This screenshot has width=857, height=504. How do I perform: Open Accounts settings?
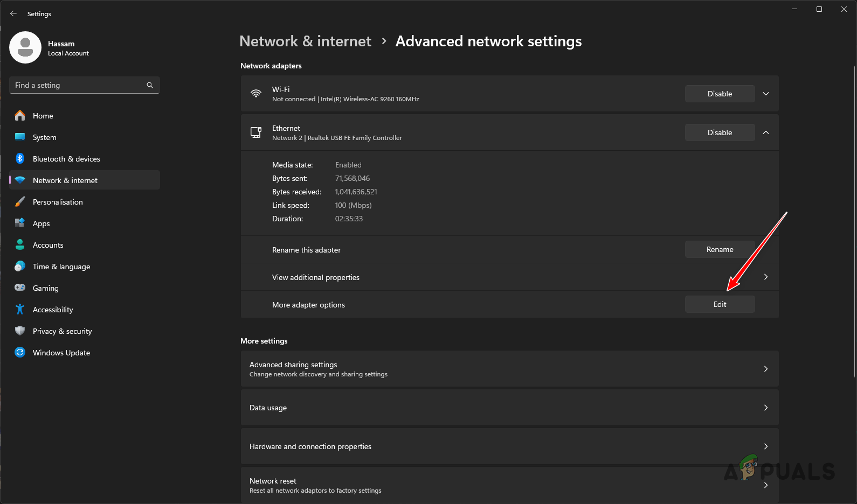click(x=48, y=245)
